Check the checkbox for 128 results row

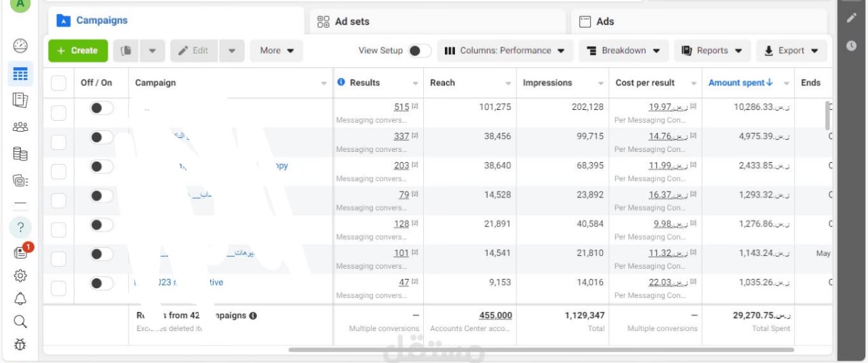(59, 230)
